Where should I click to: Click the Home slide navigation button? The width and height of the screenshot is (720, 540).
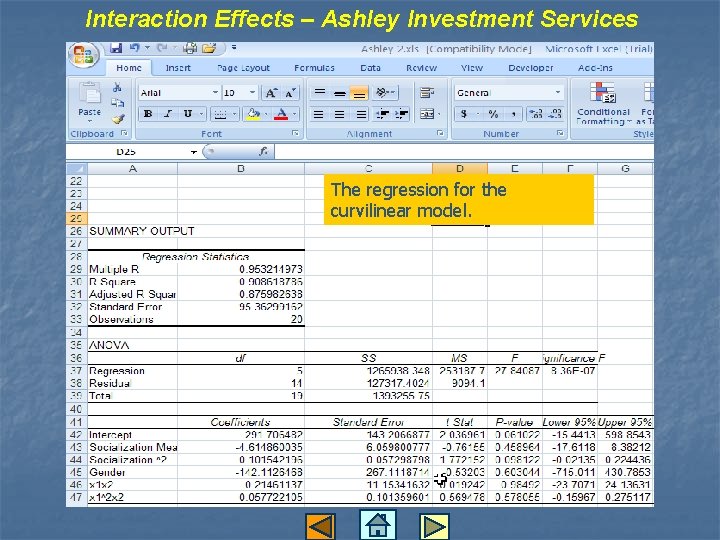[377, 524]
